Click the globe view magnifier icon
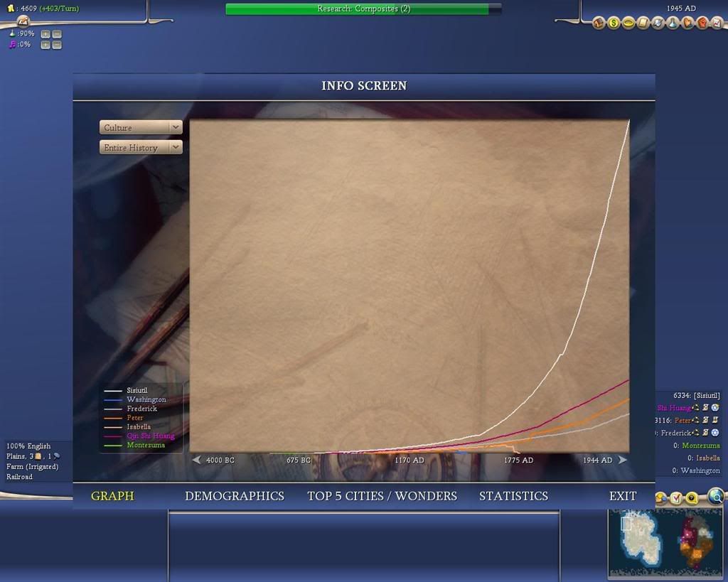Viewport: 728px width, 582px height. pos(716,496)
